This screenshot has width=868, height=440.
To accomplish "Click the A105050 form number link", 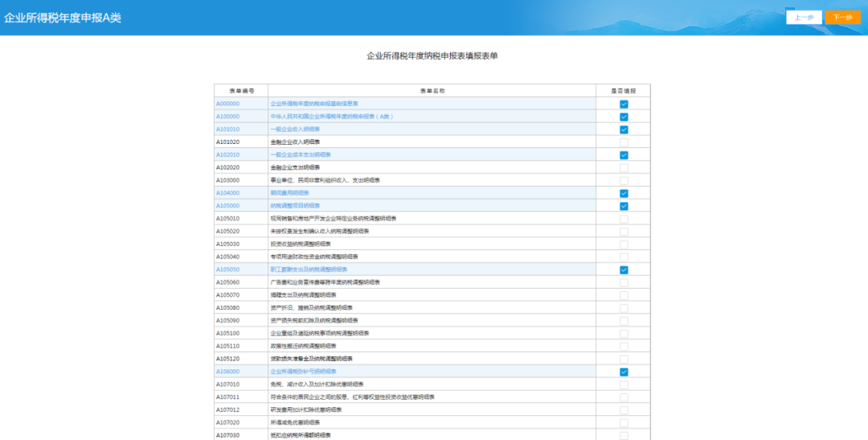I will [227, 269].
